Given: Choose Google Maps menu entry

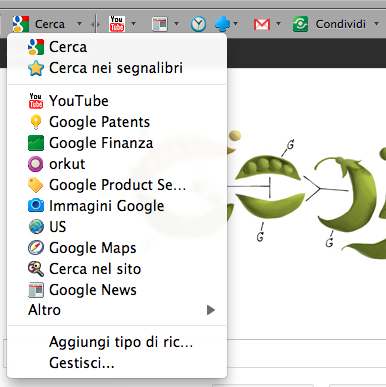Looking at the screenshot, I should point(117,248).
